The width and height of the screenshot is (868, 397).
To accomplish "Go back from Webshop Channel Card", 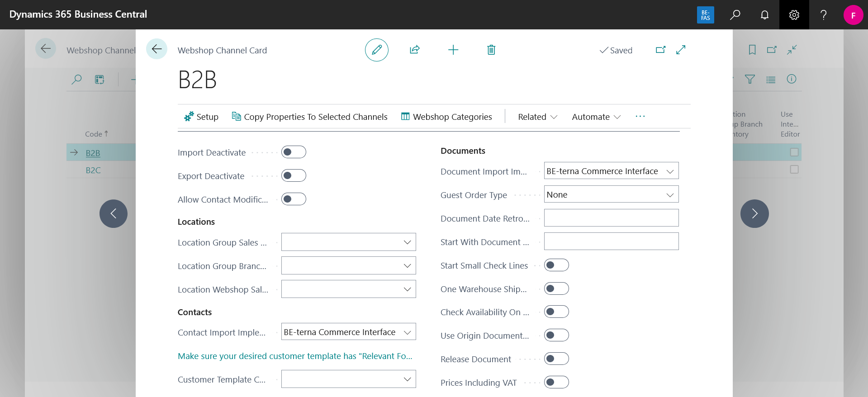I will click(157, 49).
